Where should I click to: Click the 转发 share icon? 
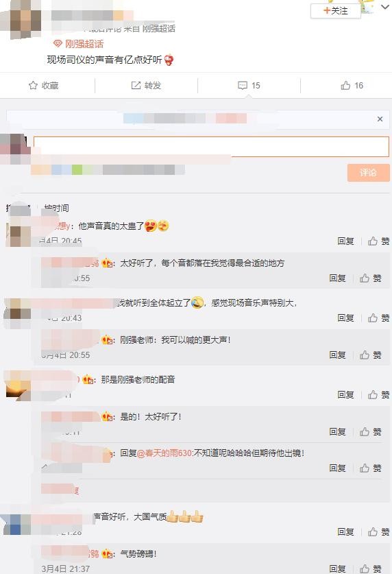(x=136, y=85)
